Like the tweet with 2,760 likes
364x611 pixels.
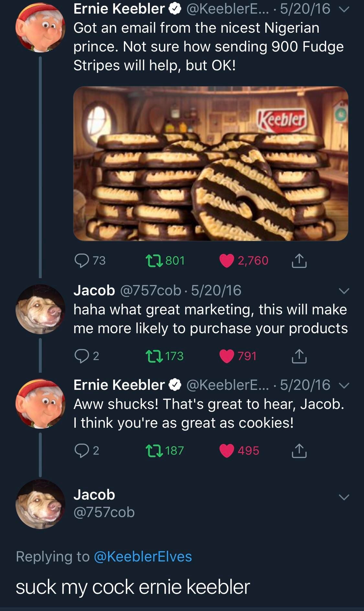pos(227,261)
